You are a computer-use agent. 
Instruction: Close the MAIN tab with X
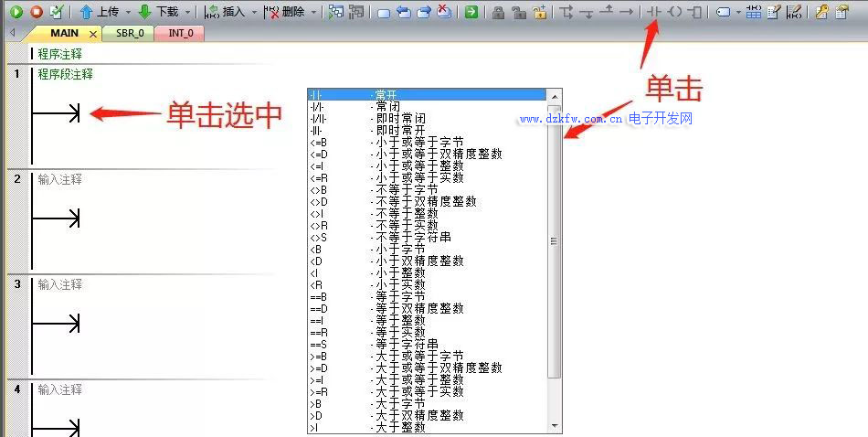[93, 34]
